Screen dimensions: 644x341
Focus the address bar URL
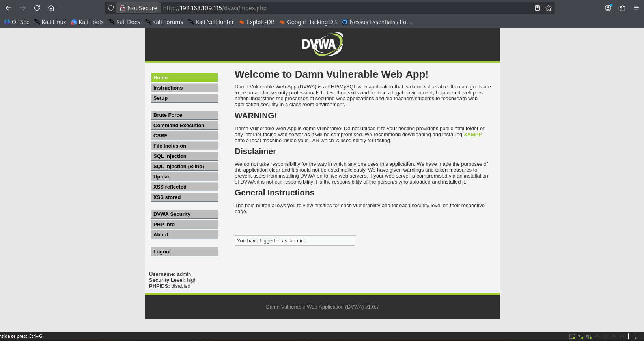215,8
